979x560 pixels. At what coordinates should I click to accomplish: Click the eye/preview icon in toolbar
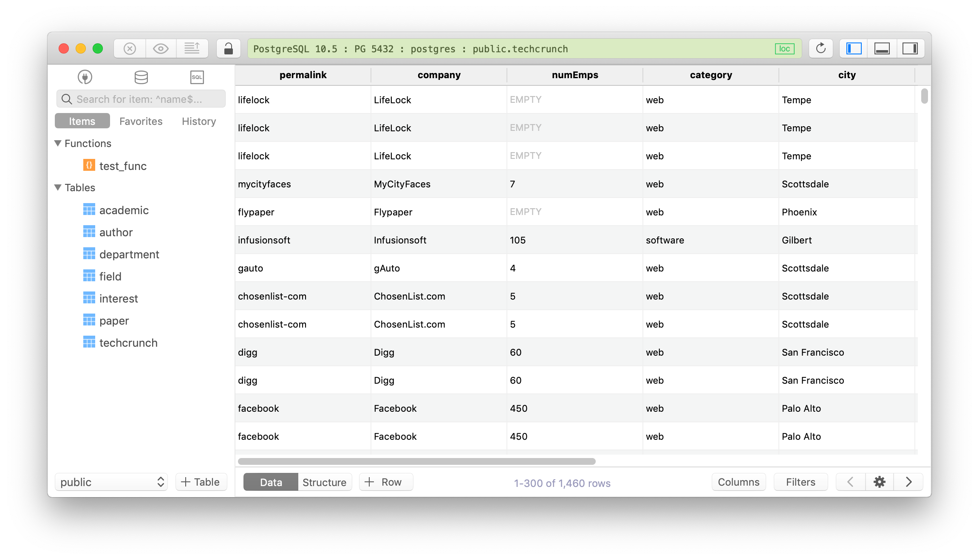point(159,48)
